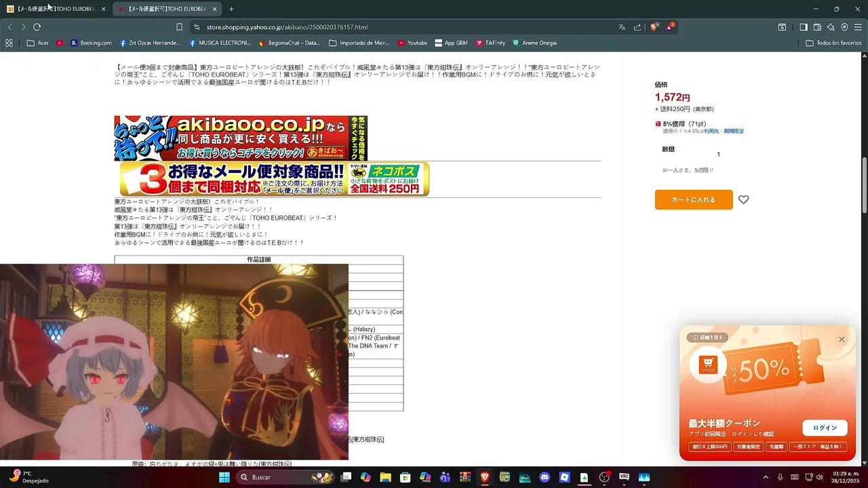Open the Brave VPN shield icon
Image resolution: width=868 pixels, height=488 pixels.
[x=844, y=27]
